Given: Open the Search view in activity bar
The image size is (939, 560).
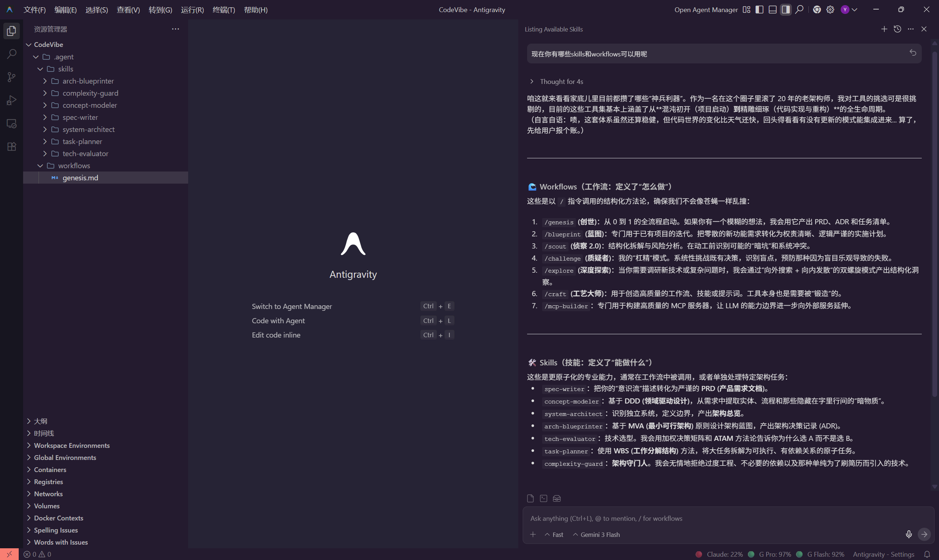Looking at the screenshot, I should point(11,54).
